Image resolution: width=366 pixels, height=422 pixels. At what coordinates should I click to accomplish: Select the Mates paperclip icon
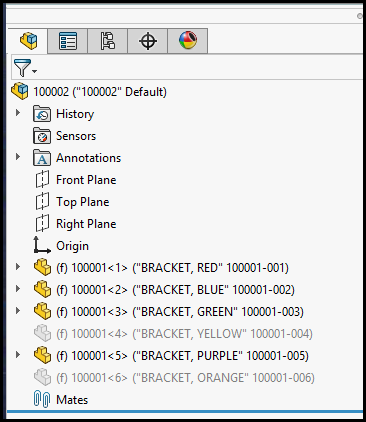(42, 399)
